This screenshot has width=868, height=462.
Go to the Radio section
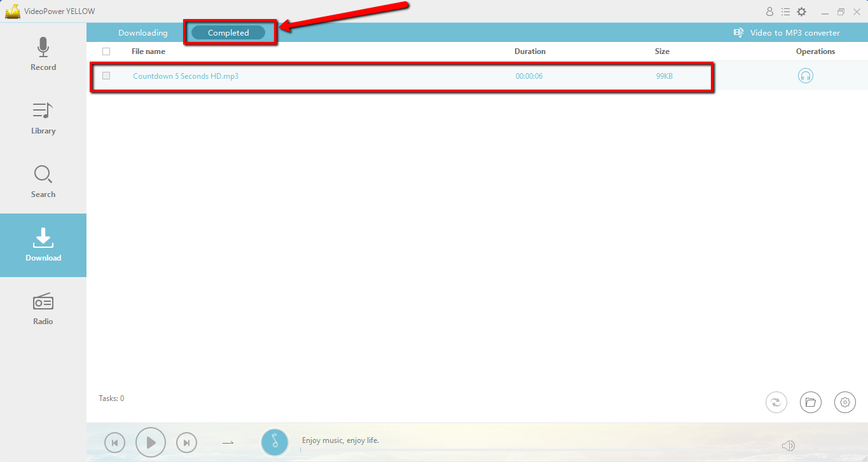tap(43, 308)
